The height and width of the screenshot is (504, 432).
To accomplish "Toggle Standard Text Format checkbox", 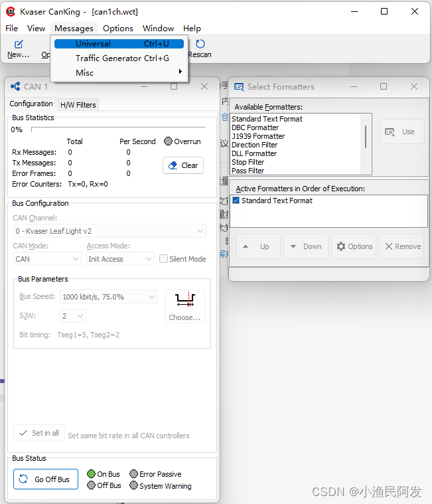I will click(x=236, y=201).
